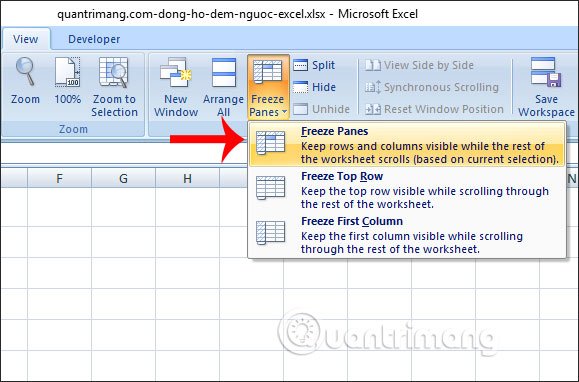Click Reset Window Position
579x382 pixels.
434,109
